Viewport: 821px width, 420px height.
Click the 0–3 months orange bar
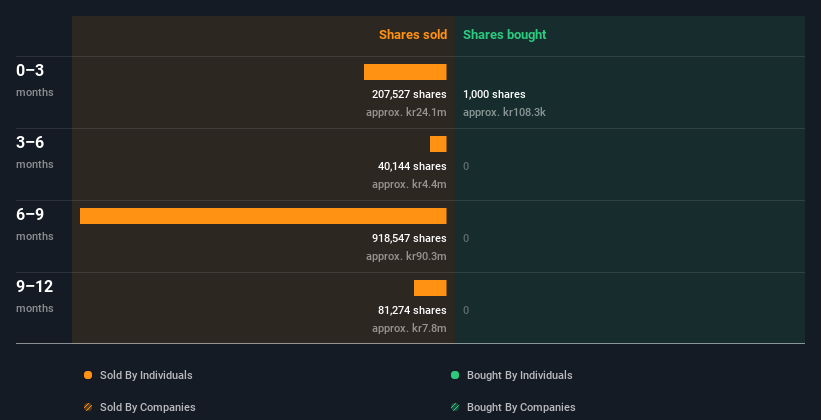405,72
